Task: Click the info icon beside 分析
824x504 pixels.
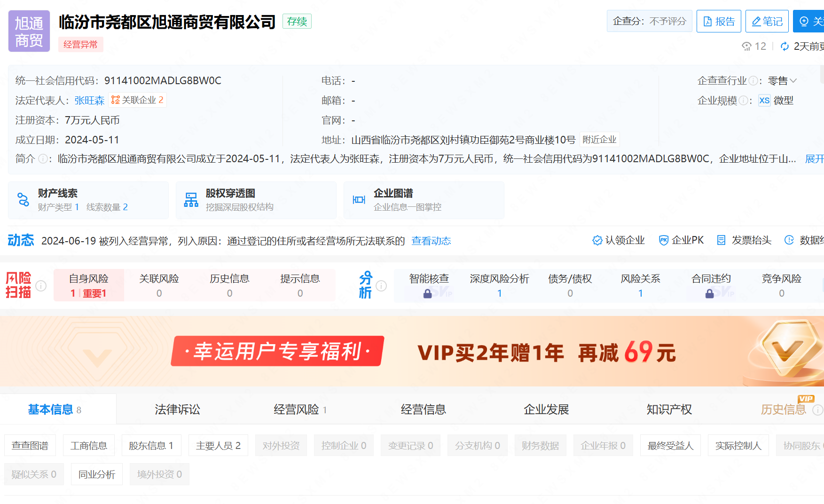Action: coord(381,286)
